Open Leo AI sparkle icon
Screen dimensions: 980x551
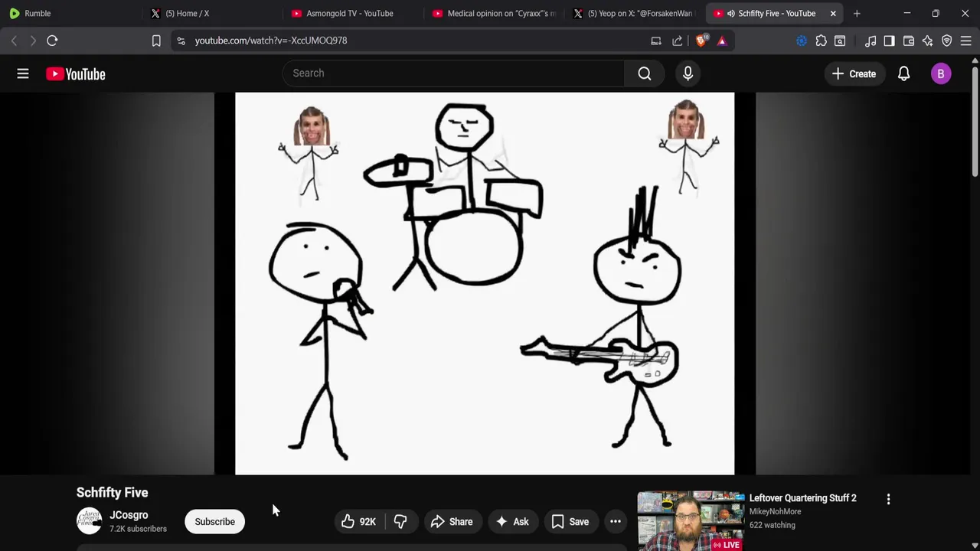(928, 41)
